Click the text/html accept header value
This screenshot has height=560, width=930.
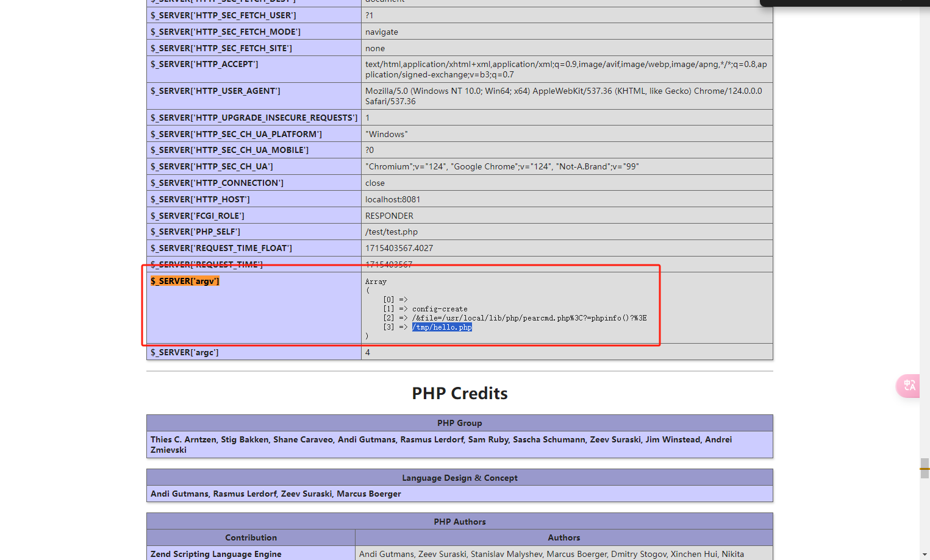[566, 69]
